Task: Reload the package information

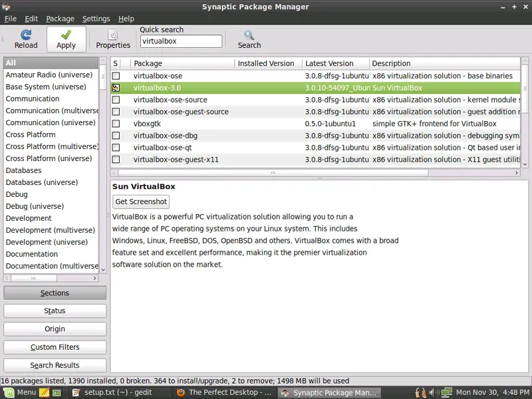Action: click(x=26, y=39)
